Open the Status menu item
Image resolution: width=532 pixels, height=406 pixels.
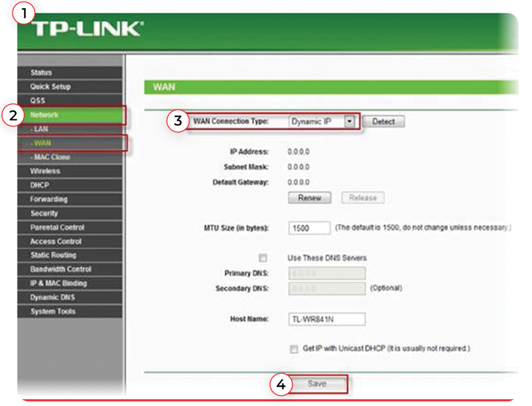70,72
